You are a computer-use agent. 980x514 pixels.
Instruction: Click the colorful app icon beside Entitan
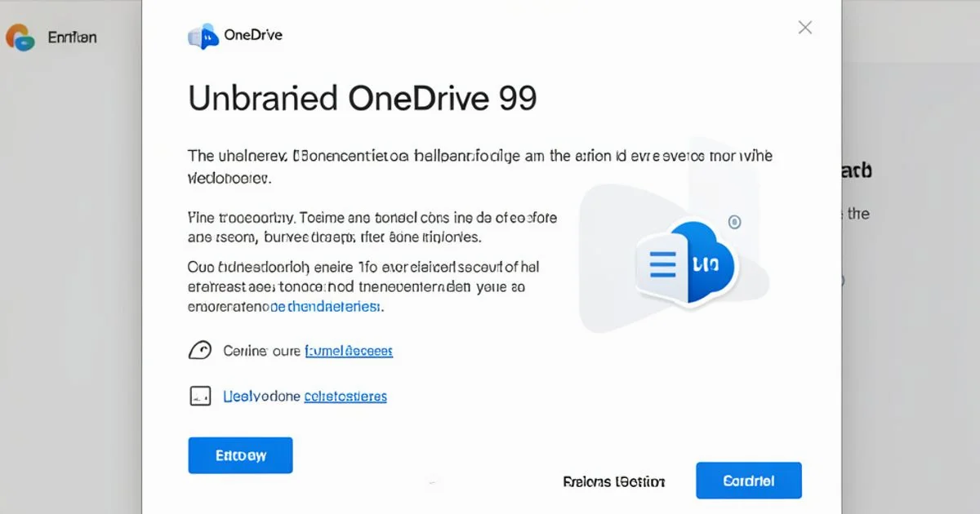[x=20, y=37]
